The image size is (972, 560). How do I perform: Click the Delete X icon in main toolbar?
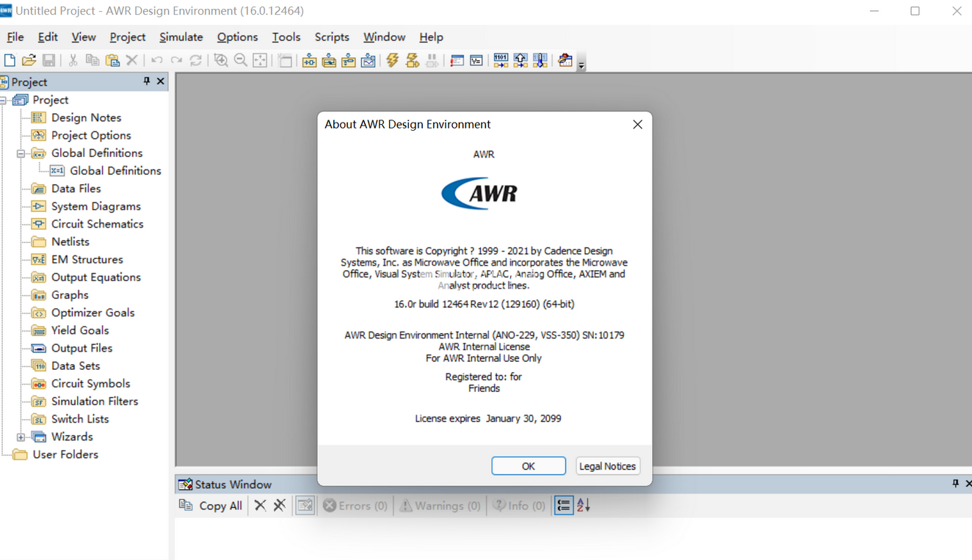132,60
